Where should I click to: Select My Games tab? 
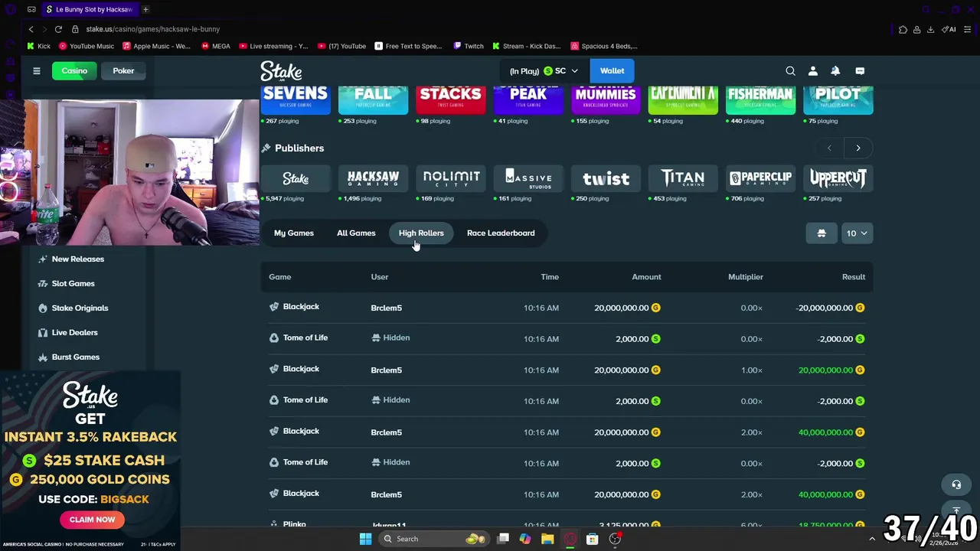coord(294,233)
